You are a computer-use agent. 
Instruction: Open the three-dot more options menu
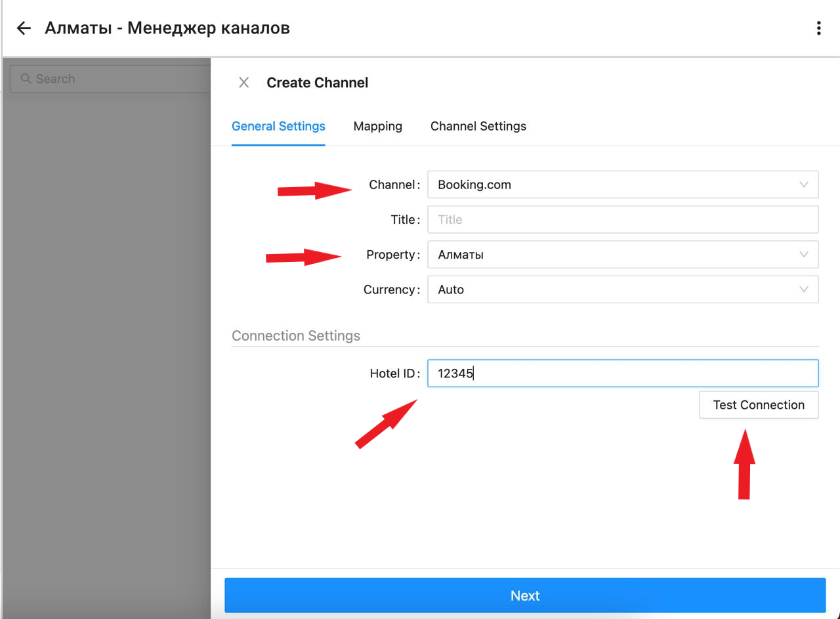[x=818, y=28]
